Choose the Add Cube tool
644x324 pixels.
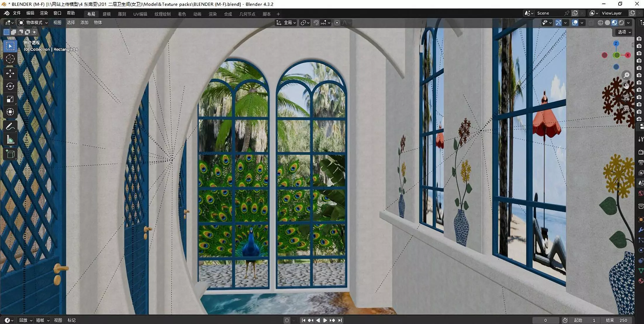(x=10, y=154)
